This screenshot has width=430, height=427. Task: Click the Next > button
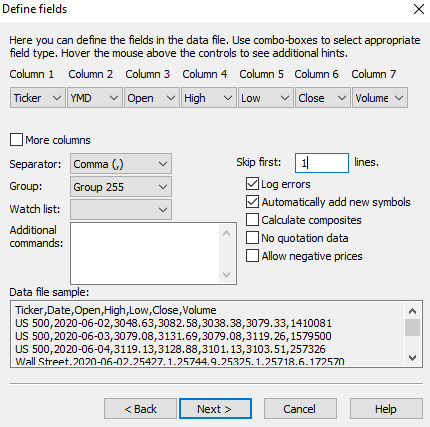[x=215, y=409]
